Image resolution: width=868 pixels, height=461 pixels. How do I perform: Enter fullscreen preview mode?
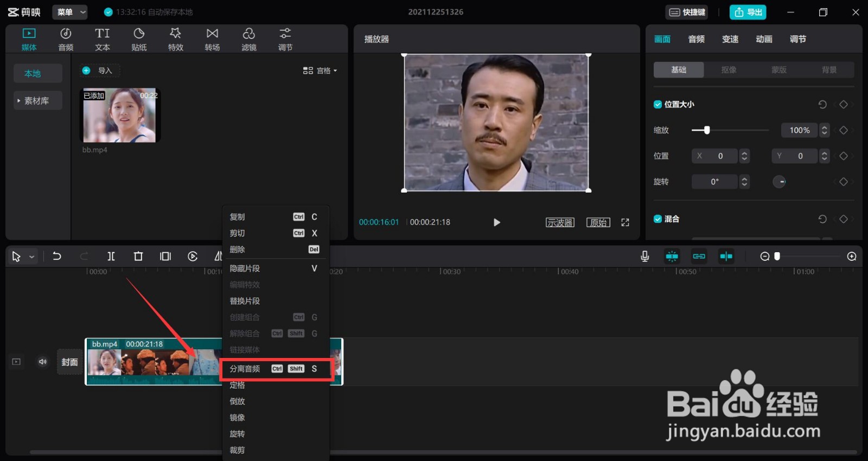626,222
